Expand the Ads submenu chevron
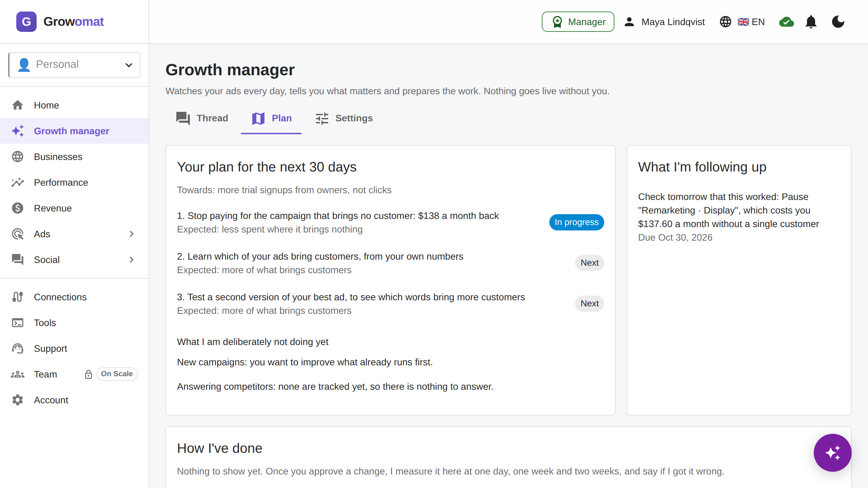This screenshot has height=488, width=868. 132,234
